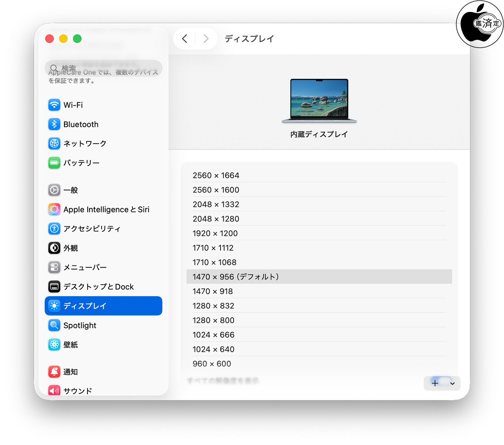Click the back navigation arrow
The height and width of the screenshot is (445, 504).
click(x=185, y=39)
